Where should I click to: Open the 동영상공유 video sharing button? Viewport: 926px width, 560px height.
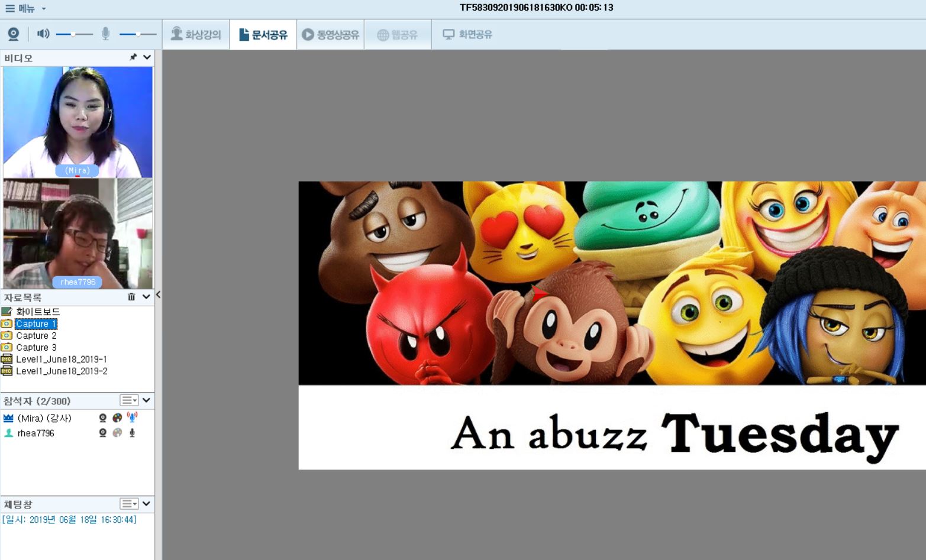[331, 34]
